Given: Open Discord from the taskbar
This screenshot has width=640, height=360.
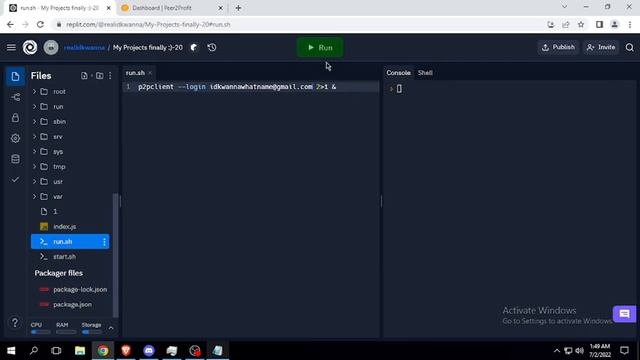Looking at the screenshot, I should 149,351.
